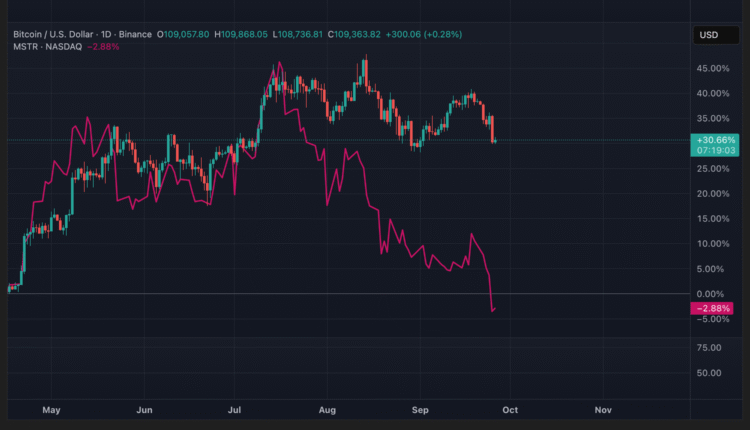
Task: Select the MSTR · NASDAQ comparison legend
Action: [47, 46]
